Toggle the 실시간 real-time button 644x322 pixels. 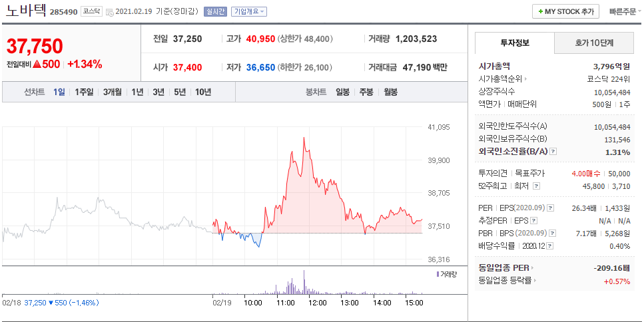click(215, 11)
